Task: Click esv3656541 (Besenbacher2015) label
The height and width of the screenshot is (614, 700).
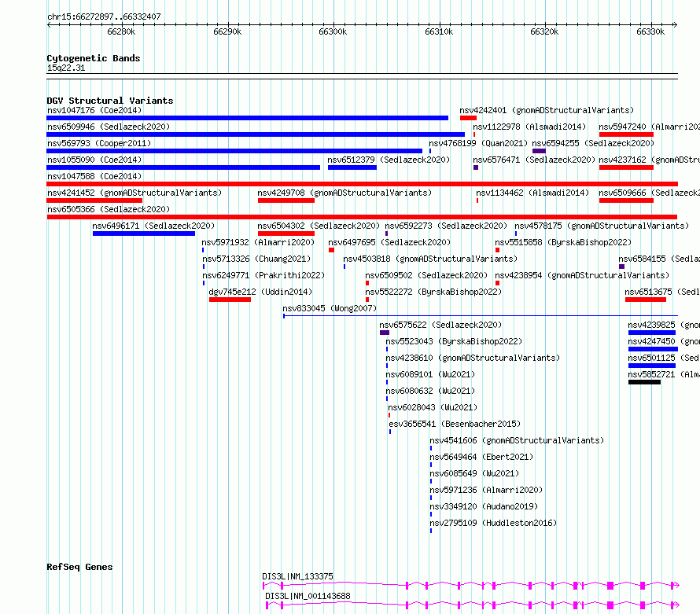Action: click(455, 424)
